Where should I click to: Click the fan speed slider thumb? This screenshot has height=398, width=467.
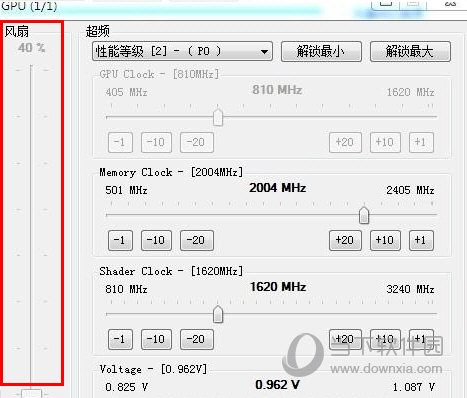pos(31,393)
